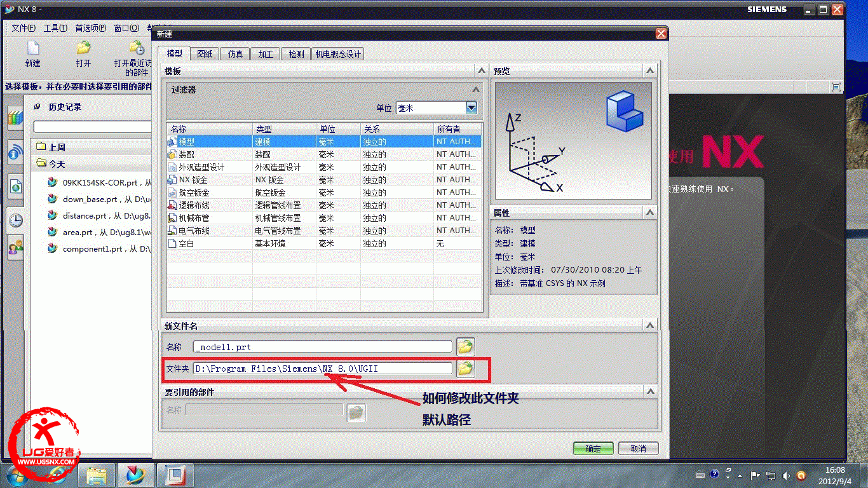This screenshot has width=868, height=488.
Task: Select the NX 钣金 template row
Action: point(324,180)
